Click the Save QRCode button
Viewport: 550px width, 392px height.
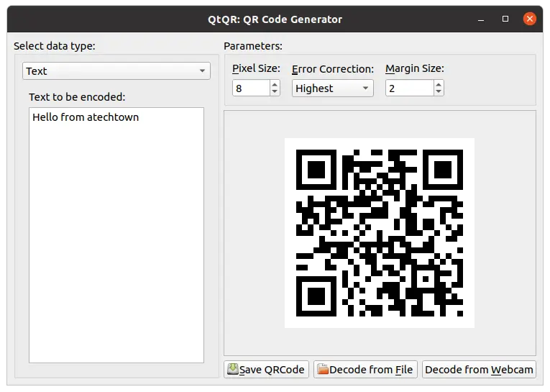(266, 369)
